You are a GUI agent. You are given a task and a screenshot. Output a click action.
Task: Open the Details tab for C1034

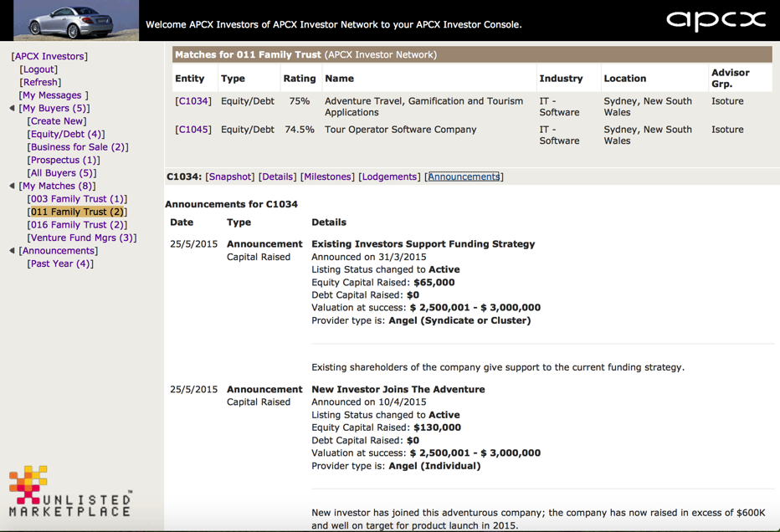coord(277,177)
